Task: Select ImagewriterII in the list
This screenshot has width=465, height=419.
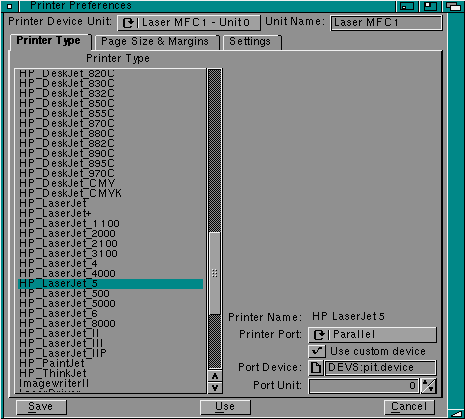Action: click(x=110, y=383)
